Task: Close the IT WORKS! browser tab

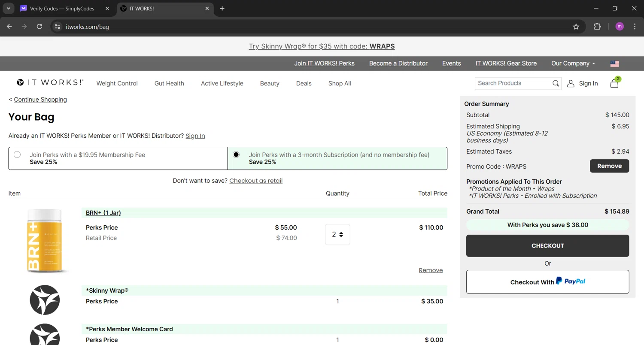Action: click(207, 9)
